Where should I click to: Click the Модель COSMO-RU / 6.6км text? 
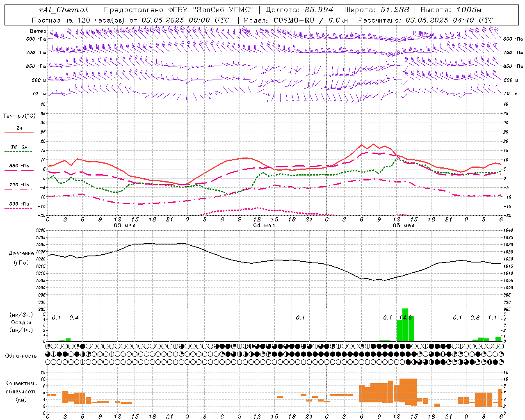click(x=296, y=20)
